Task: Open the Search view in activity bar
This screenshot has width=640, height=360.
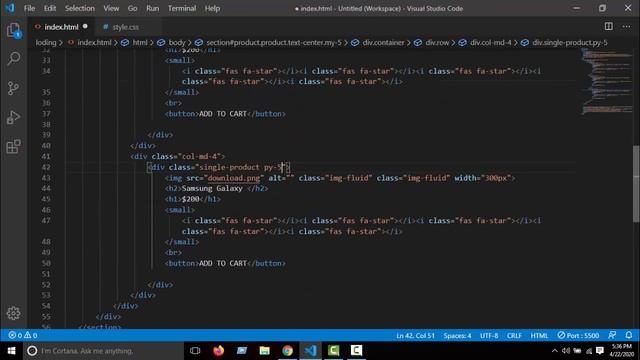Action: click(13, 59)
